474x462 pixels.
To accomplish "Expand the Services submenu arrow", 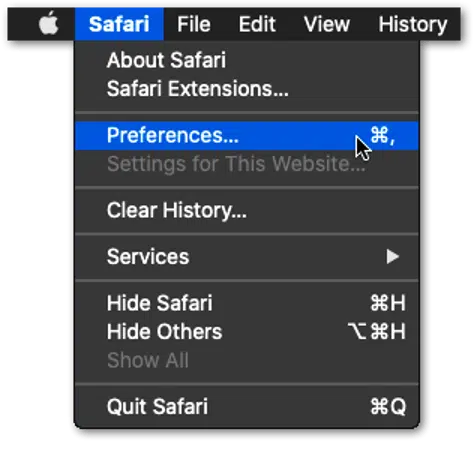I will click(x=393, y=257).
